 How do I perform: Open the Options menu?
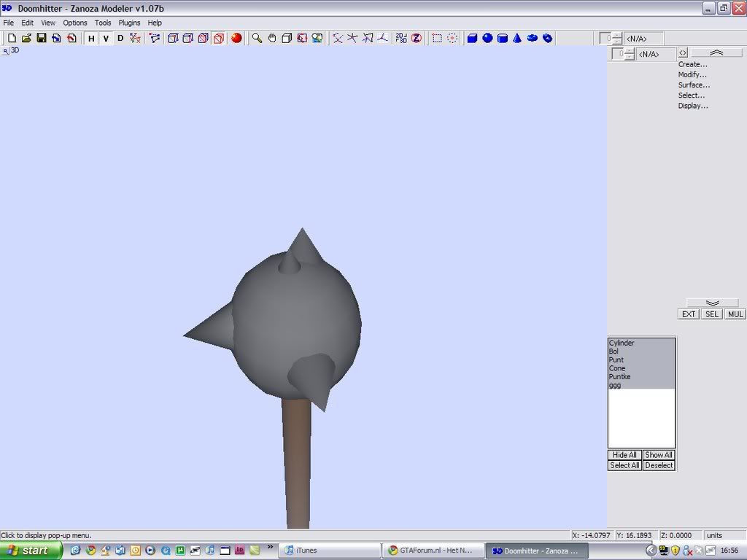click(75, 23)
